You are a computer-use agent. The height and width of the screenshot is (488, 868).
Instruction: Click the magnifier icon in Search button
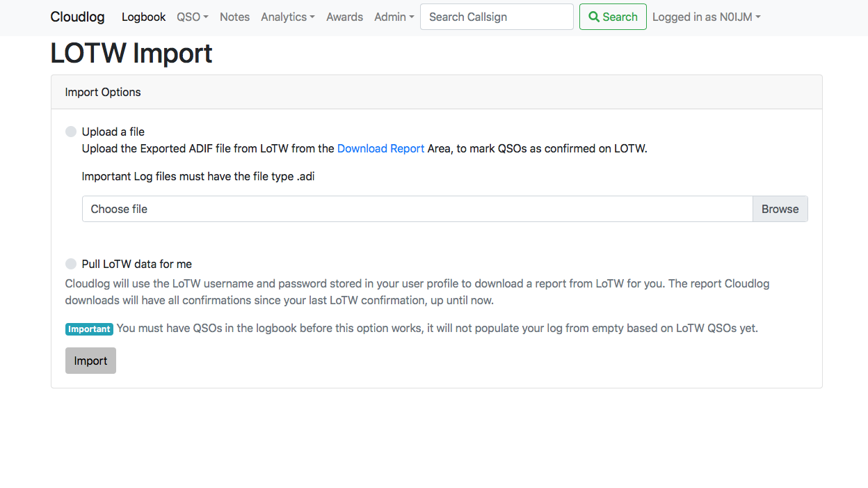594,17
